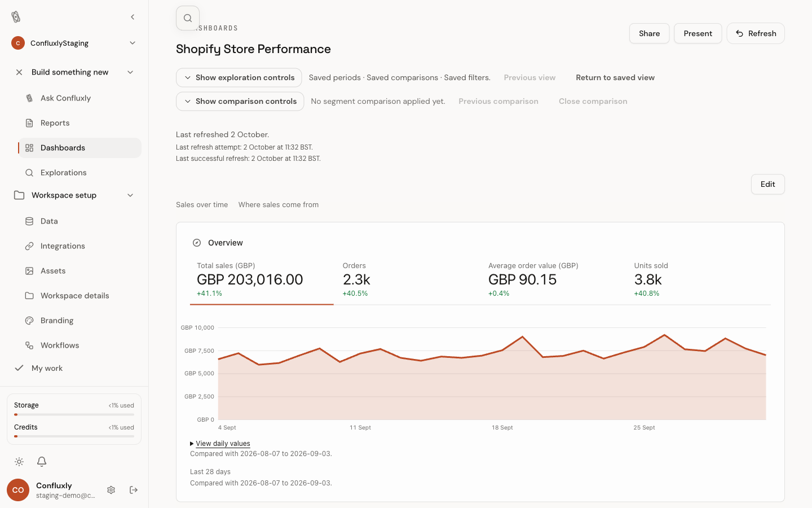Click the Storage usage progress bar
Screen dimensions: 812x508
coord(74,414)
